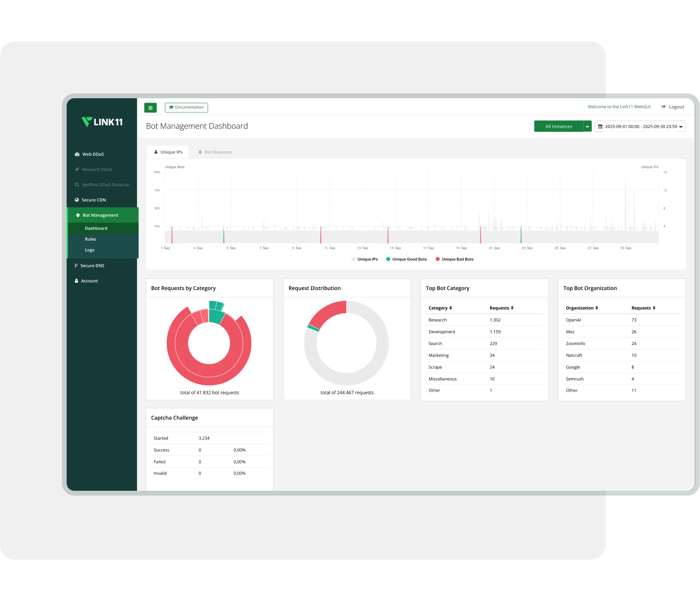This screenshot has height=601, width=700.
Task: Select Secure DNS in the sidebar
Action: tap(92, 266)
